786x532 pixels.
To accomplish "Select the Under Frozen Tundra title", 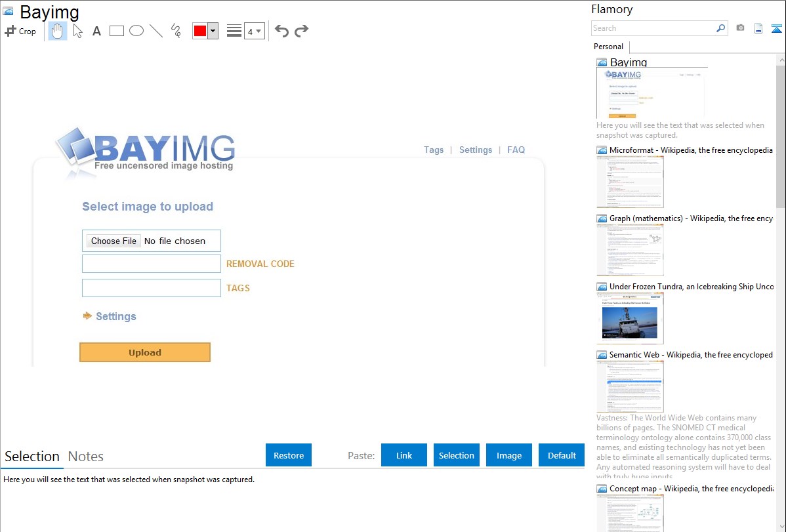I will click(x=692, y=286).
